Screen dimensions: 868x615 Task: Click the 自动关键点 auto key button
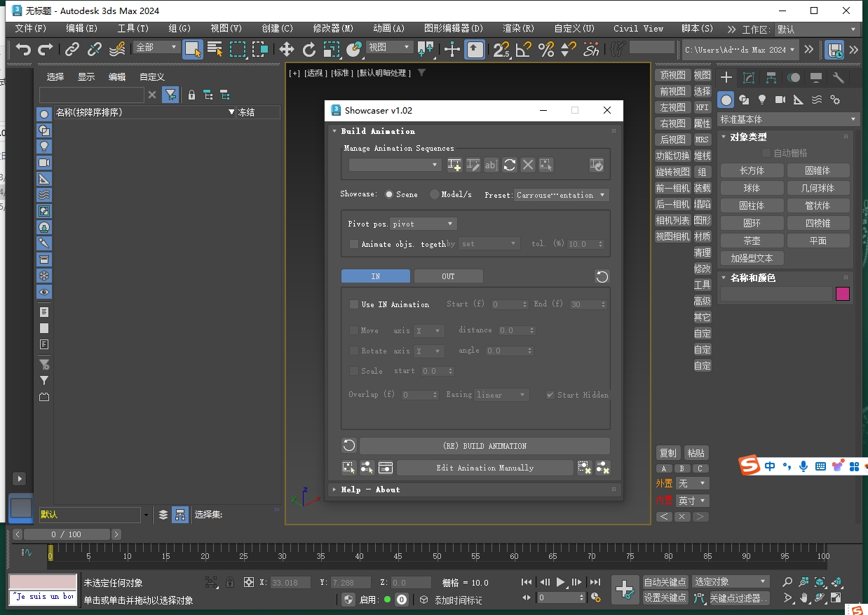[665, 582]
